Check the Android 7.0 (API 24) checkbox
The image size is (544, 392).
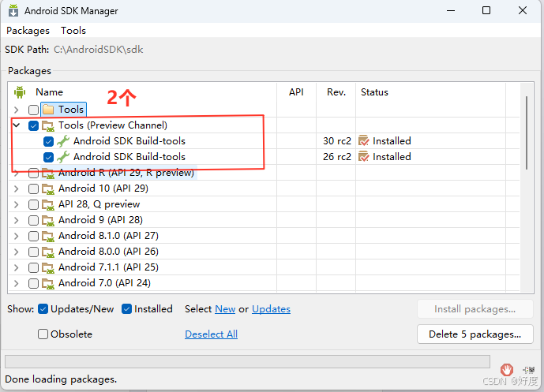pos(33,283)
